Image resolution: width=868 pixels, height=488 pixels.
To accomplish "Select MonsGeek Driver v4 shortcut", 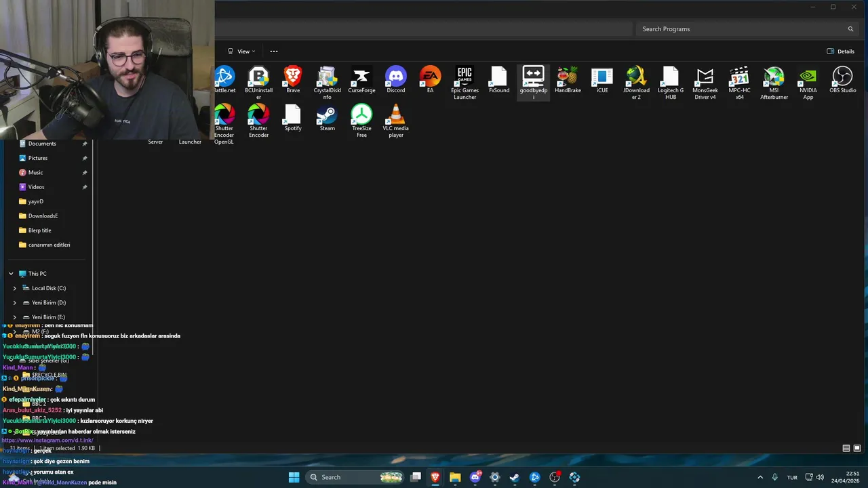I will click(x=705, y=83).
